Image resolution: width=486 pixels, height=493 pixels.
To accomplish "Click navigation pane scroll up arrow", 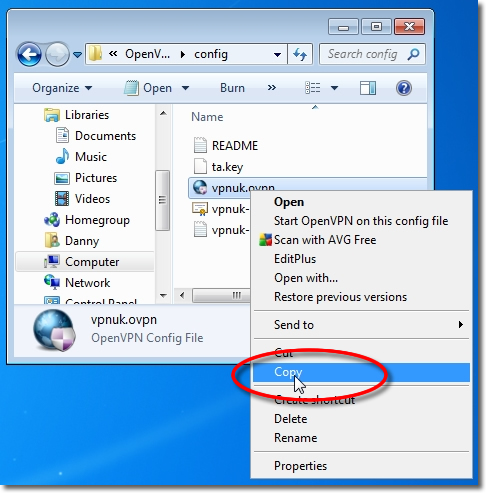I will coord(163,113).
